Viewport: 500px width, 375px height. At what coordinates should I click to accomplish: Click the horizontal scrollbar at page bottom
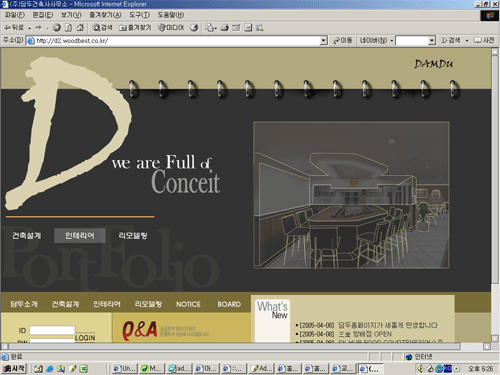tap(246, 346)
